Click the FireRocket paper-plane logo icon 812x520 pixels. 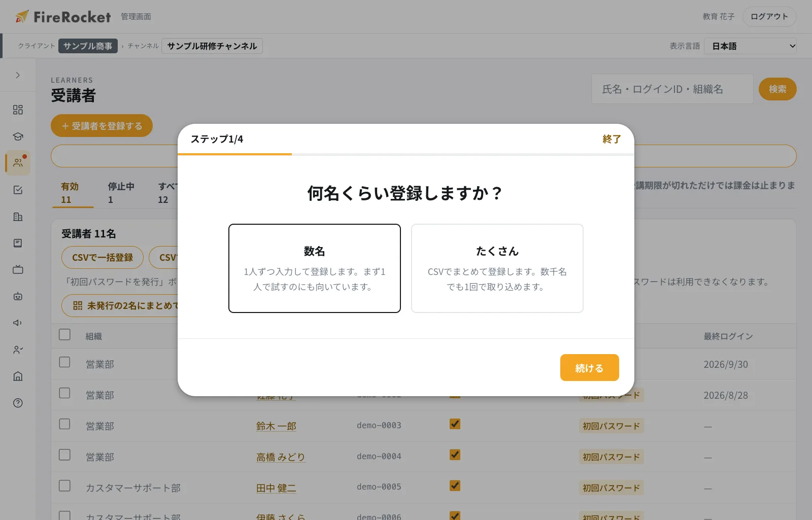click(x=22, y=17)
